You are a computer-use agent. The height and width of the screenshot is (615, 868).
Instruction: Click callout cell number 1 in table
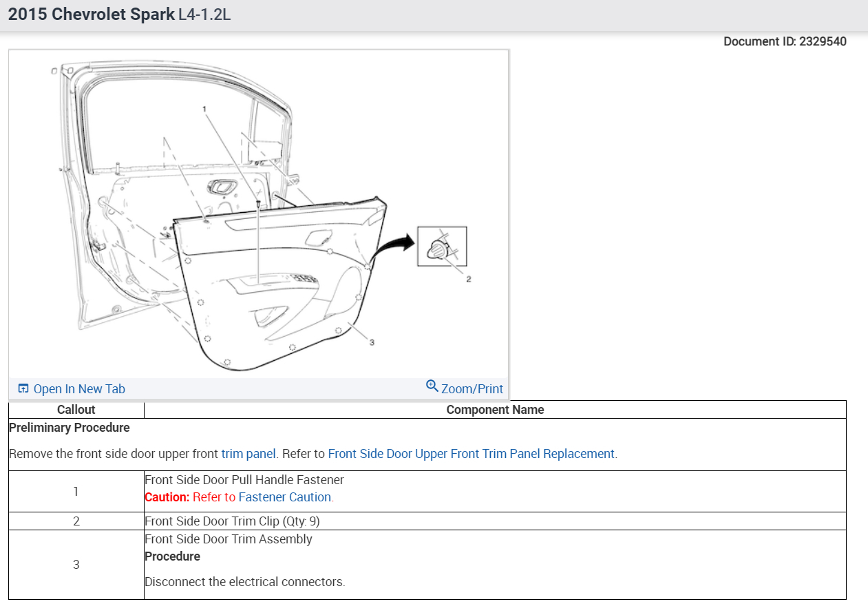76,492
